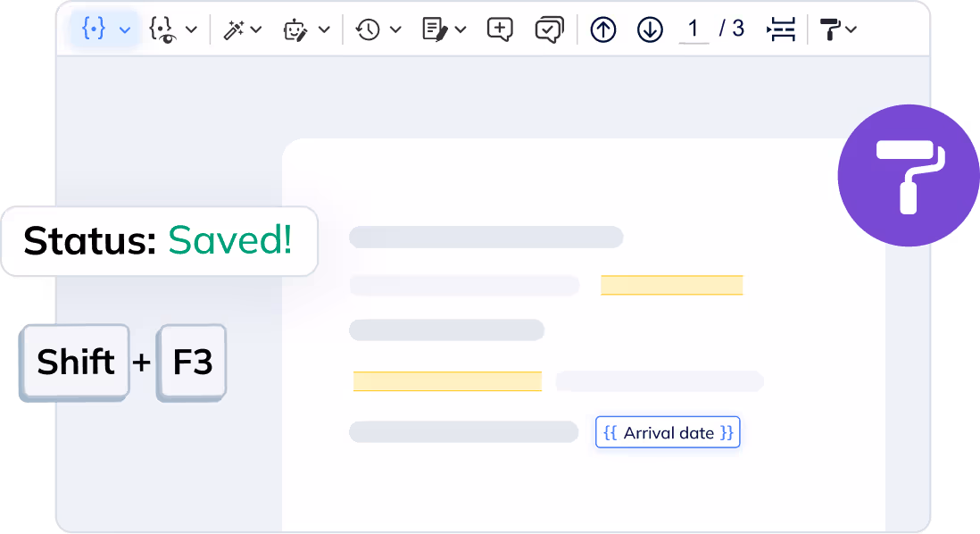
Task: Click the Arrival date variable tag
Action: [668, 433]
